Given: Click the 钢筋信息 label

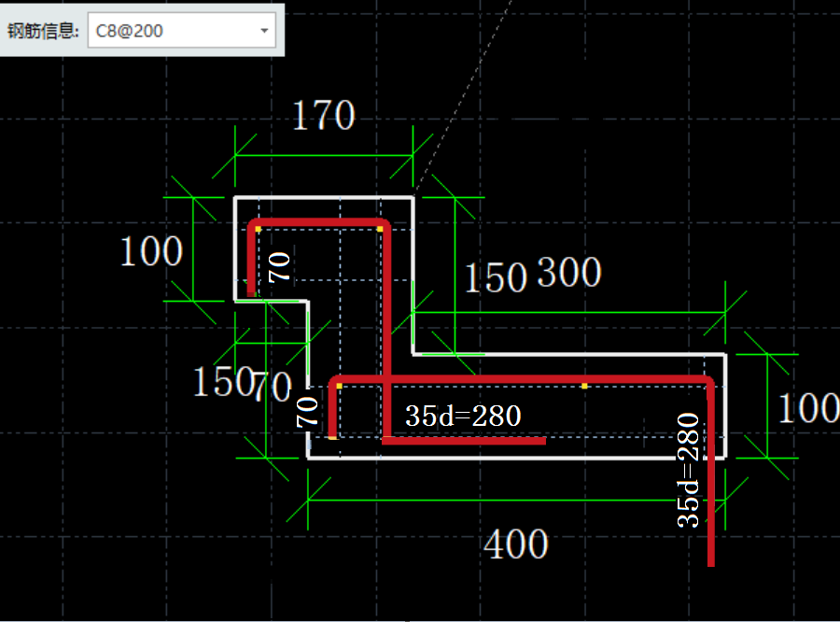Looking at the screenshot, I should (x=43, y=31).
